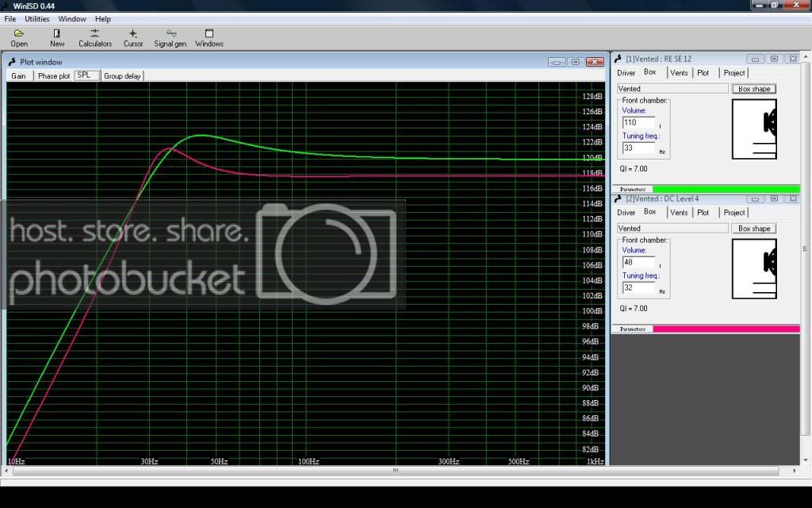Screen dimensions: 812x508
Task: Click the Open toolbar icon
Action: tap(19, 38)
